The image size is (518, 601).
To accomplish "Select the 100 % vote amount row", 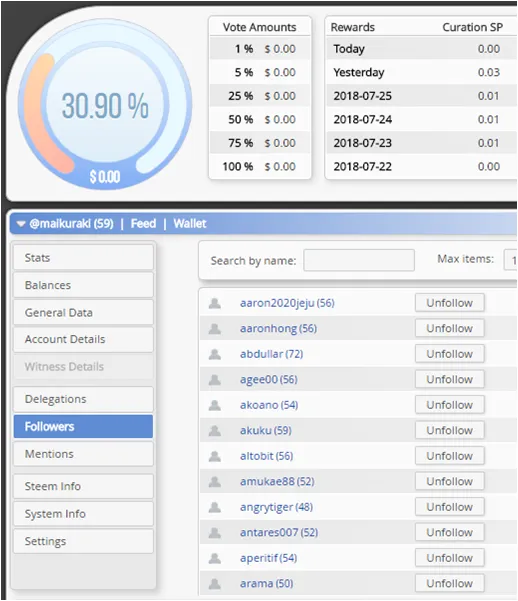I will coord(260,166).
